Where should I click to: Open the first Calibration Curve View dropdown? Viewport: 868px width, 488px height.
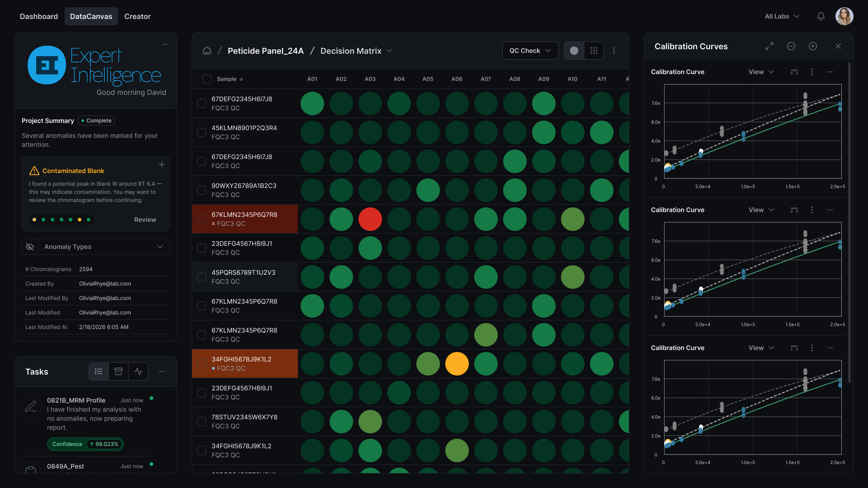761,72
